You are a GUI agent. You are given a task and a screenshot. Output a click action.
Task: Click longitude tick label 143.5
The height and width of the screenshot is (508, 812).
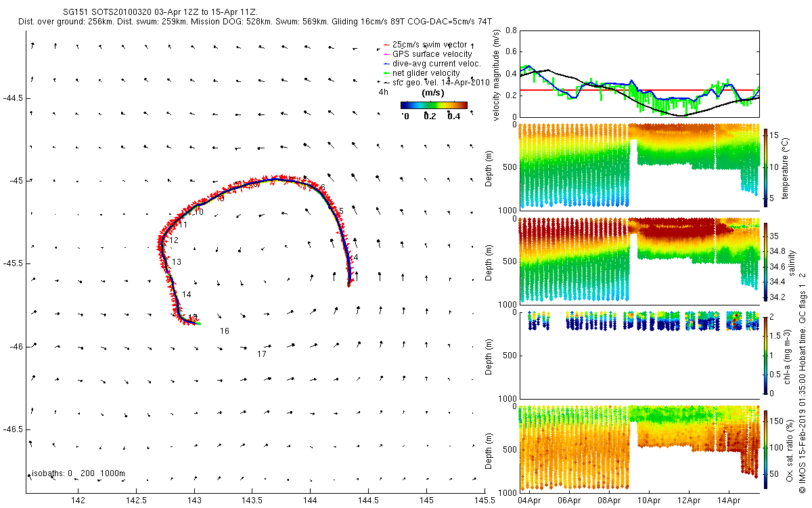click(x=252, y=500)
